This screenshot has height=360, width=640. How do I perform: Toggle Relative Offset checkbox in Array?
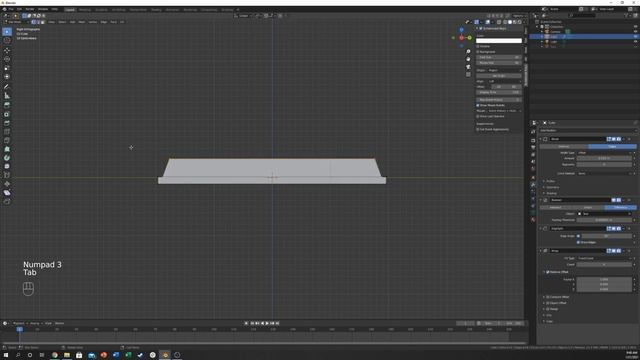point(548,272)
